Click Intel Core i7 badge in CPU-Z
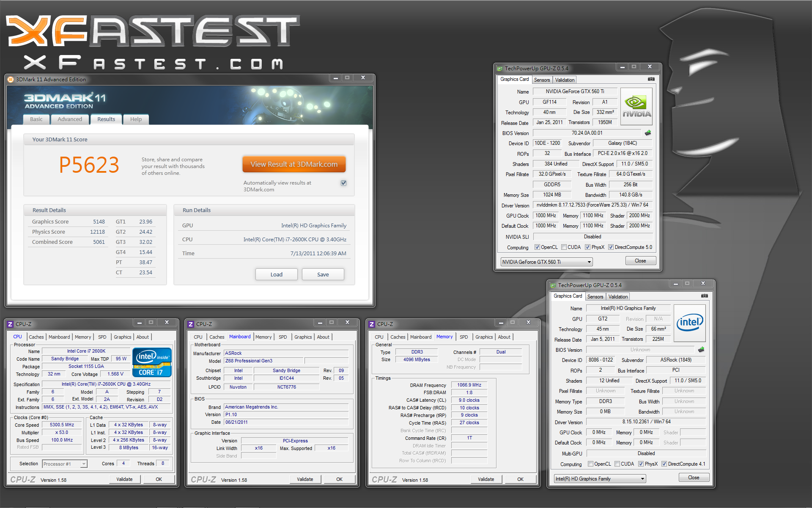 coord(152,362)
